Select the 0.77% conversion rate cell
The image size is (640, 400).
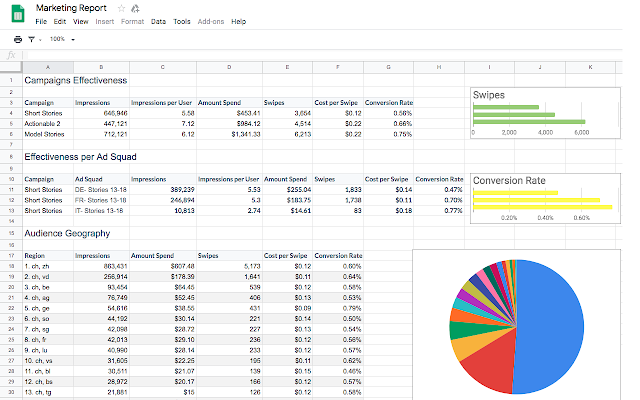click(439, 211)
